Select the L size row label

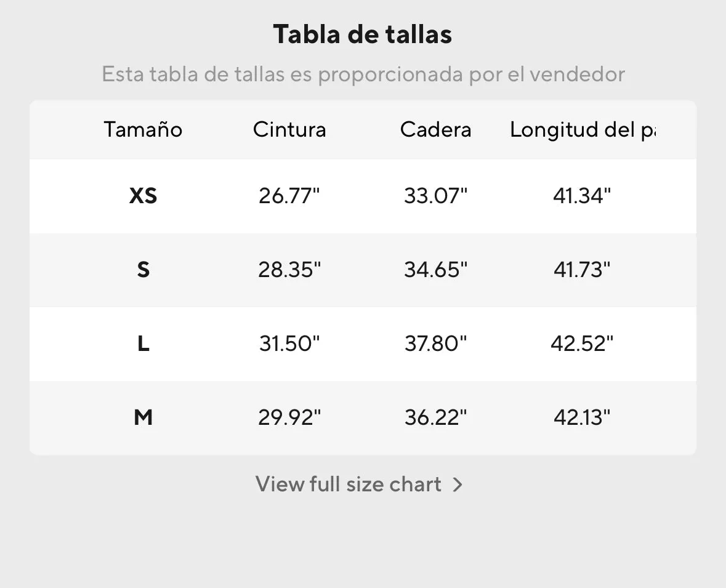(x=143, y=344)
